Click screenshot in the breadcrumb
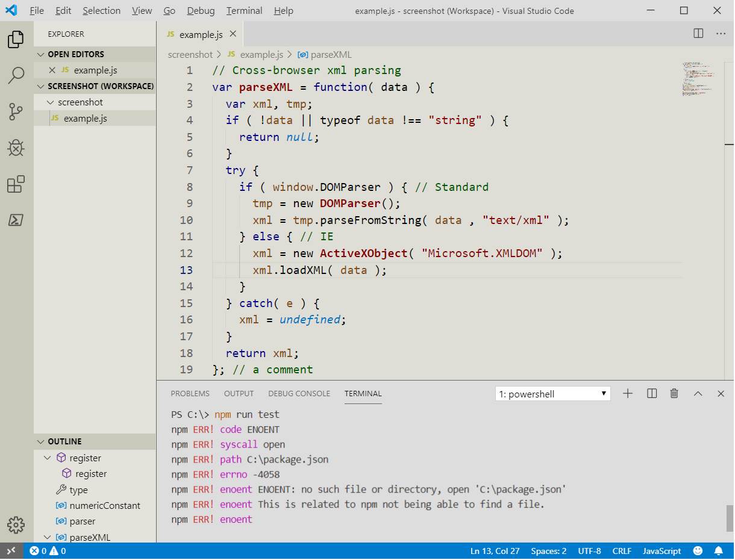This screenshot has height=560, width=735. tap(190, 55)
